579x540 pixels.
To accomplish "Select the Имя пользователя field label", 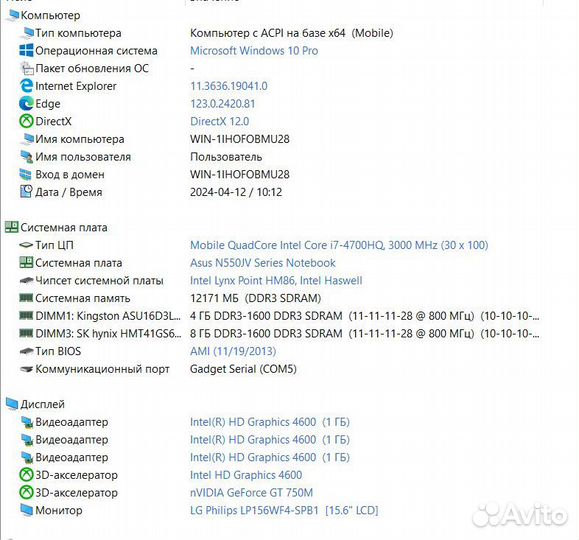I will [83, 157].
